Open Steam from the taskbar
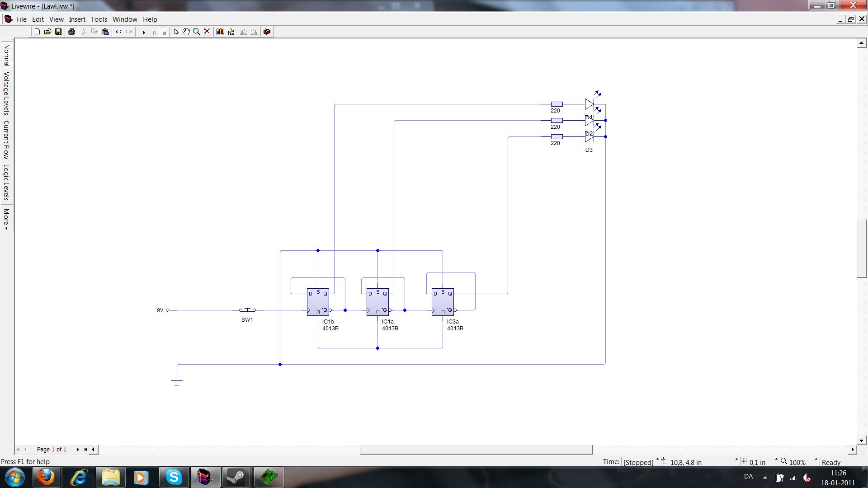 236,477
